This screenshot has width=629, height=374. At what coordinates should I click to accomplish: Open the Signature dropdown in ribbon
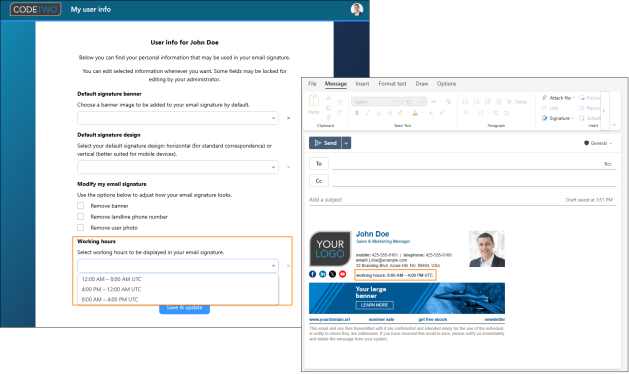[558, 118]
